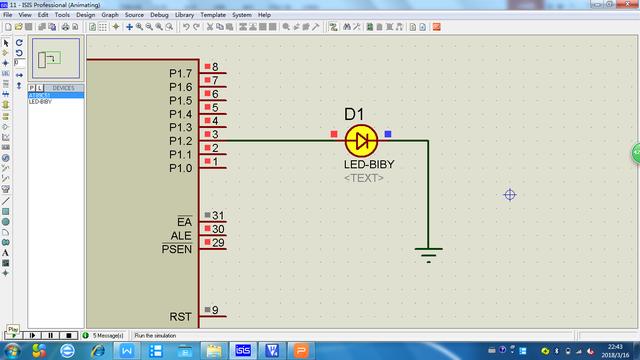
Task: Click the overview thumbnail preview window
Action: (x=56, y=58)
